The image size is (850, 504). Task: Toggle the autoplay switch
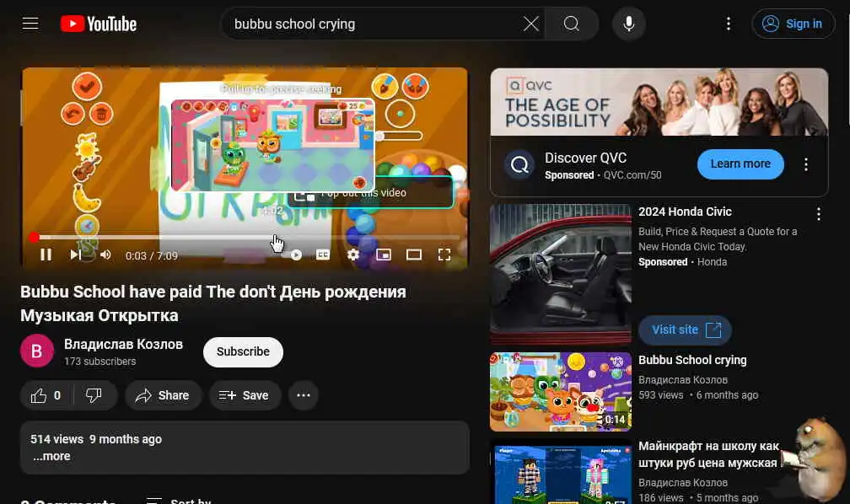293,255
